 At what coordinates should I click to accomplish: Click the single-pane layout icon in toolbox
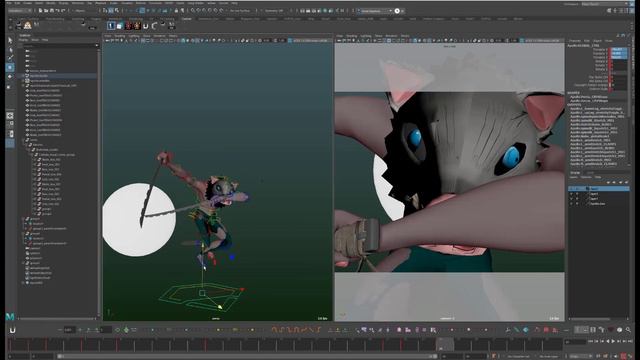pyautogui.click(x=10, y=116)
